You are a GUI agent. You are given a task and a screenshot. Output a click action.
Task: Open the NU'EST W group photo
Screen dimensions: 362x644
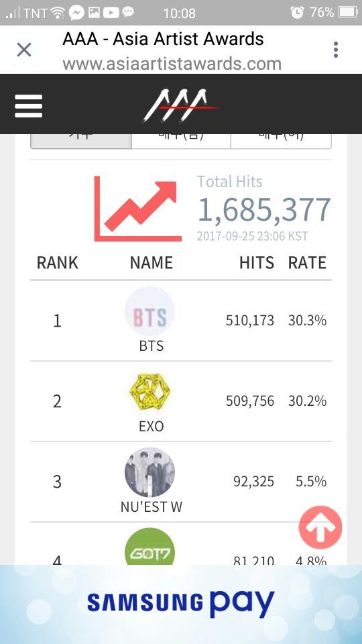pos(149,472)
